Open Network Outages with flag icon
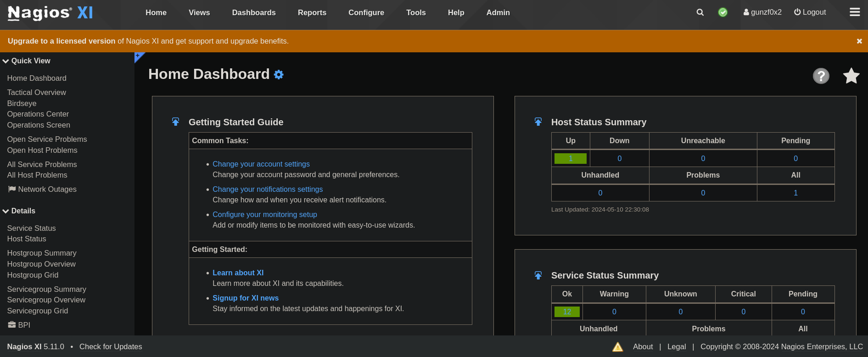868x357 pixels. (42, 189)
